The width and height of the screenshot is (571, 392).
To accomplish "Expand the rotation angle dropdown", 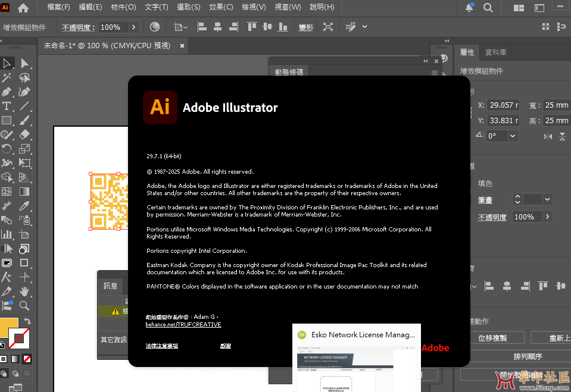I will (512, 136).
